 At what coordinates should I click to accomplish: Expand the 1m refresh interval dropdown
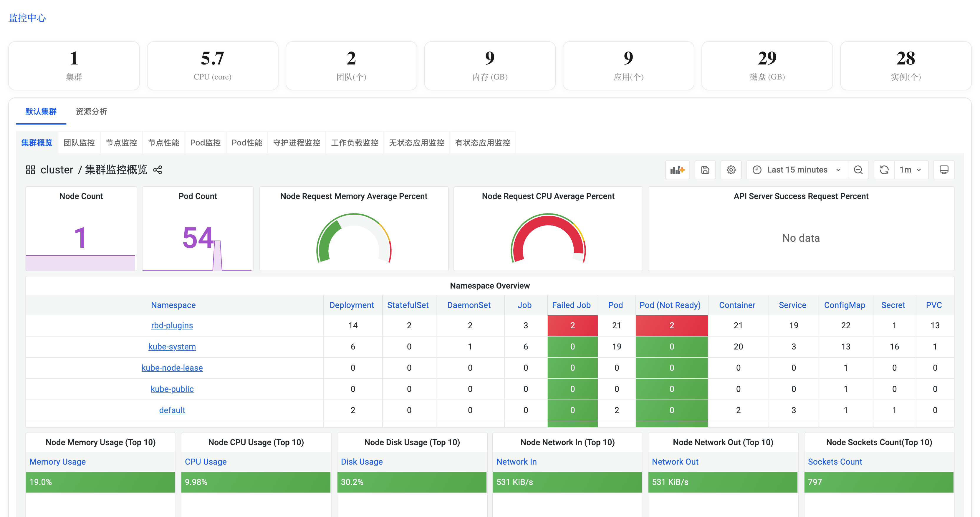tap(911, 170)
